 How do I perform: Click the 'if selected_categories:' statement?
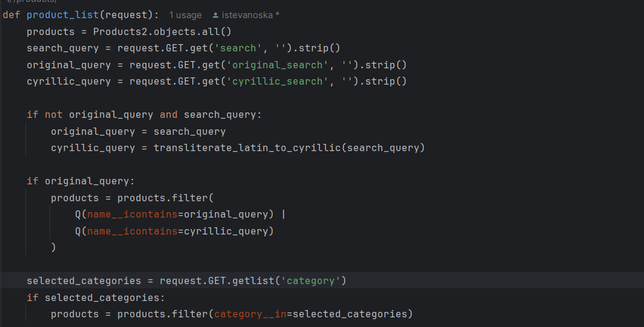pyautogui.click(x=96, y=297)
